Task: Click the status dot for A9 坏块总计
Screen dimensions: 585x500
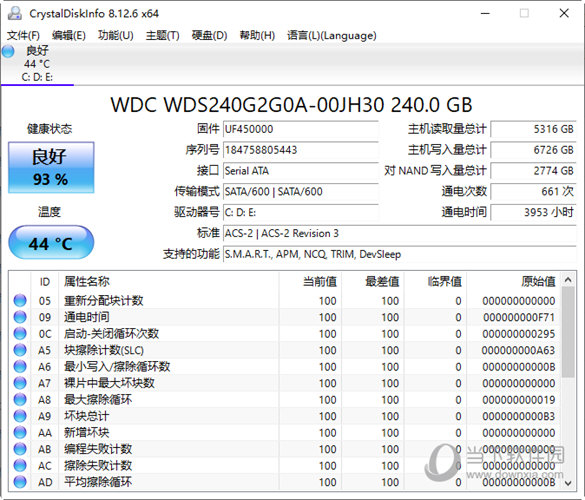Action: click(x=20, y=416)
